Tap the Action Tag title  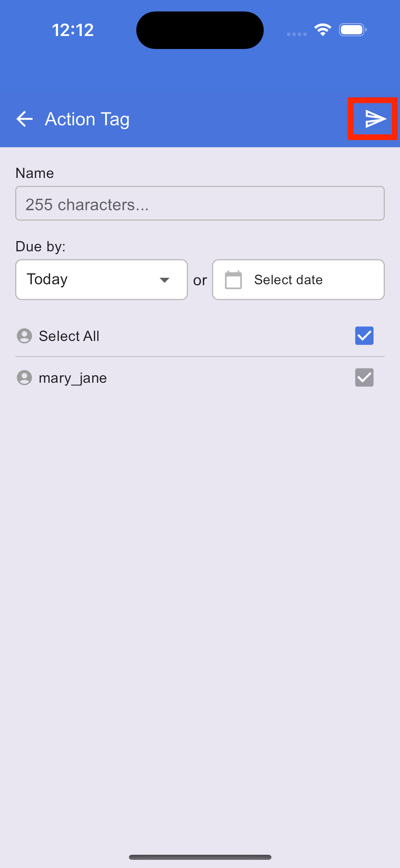[x=87, y=120]
